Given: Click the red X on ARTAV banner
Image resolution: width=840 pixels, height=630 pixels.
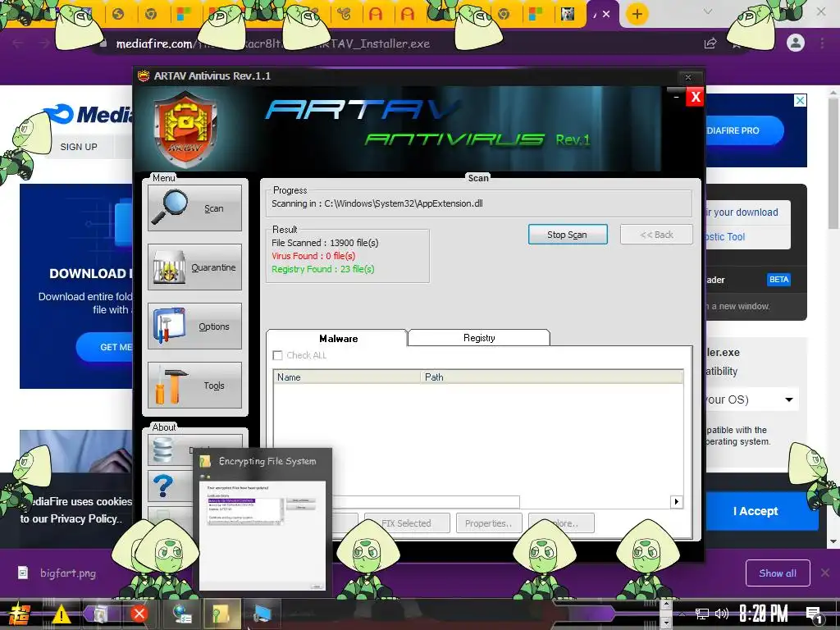Looking at the screenshot, I should click(x=696, y=97).
